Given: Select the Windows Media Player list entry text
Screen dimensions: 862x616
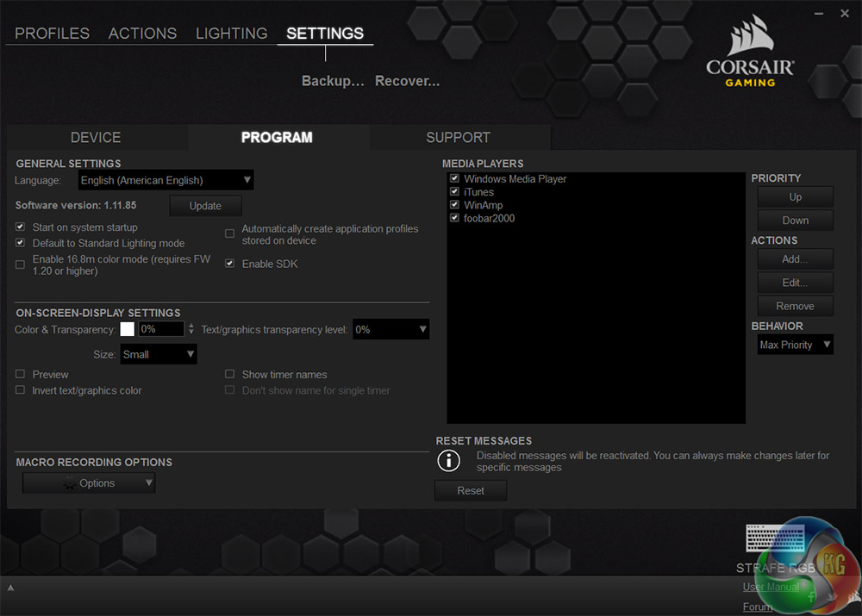Looking at the screenshot, I should [x=515, y=178].
